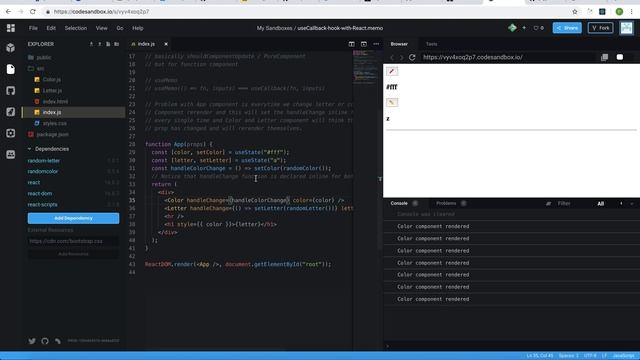The image size is (640, 360).
Task: Click the split editor icon
Action: 351,44
